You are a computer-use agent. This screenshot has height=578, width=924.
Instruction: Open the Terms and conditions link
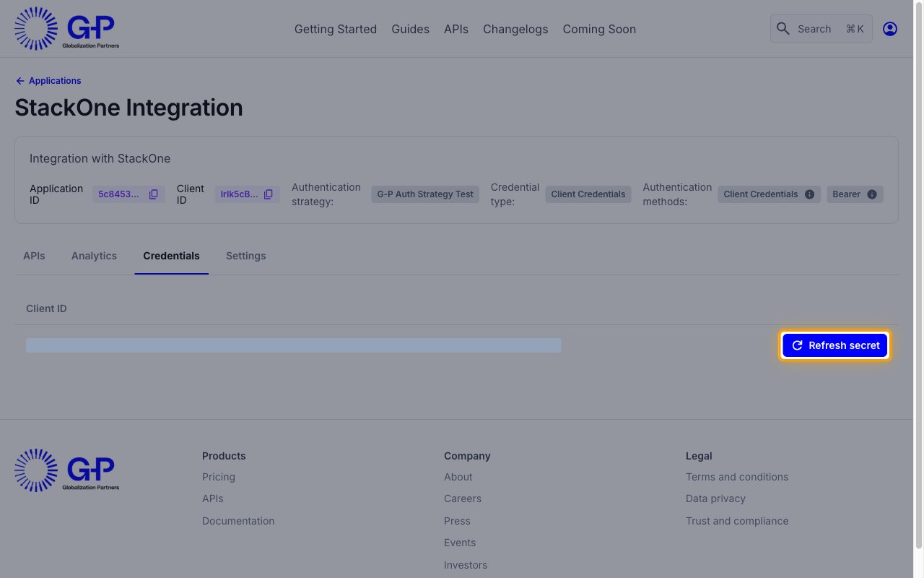point(737,477)
